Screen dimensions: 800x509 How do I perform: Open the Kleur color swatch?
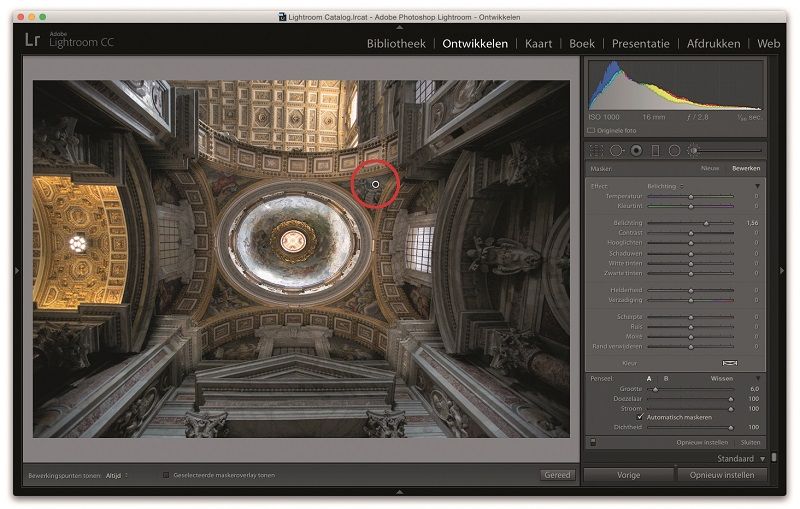pos(729,362)
